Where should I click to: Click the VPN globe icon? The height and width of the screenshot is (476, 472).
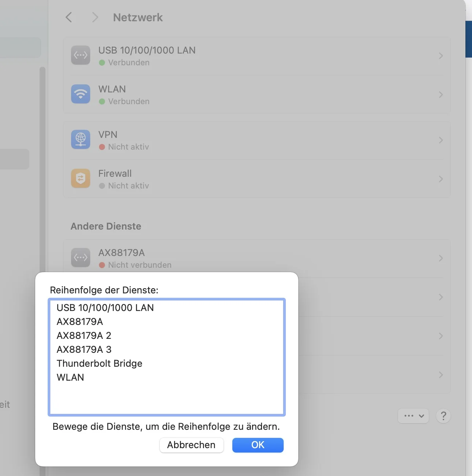pyautogui.click(x=81, y=140)
